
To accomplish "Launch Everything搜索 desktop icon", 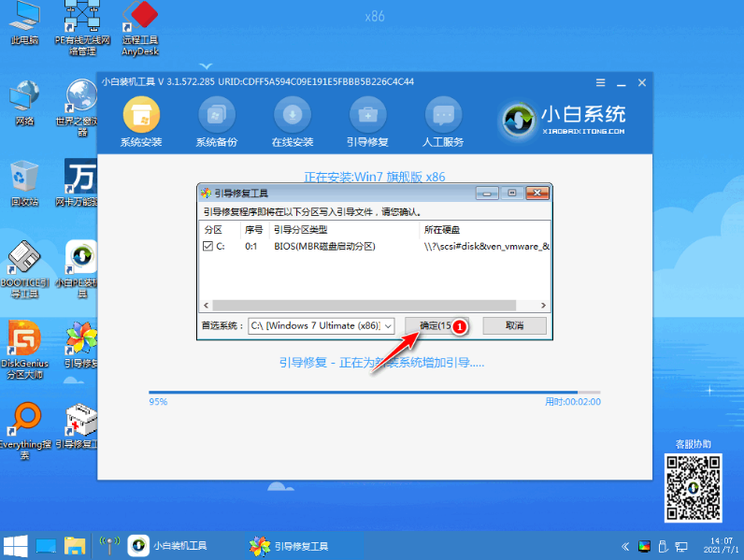I will (24, 431).
